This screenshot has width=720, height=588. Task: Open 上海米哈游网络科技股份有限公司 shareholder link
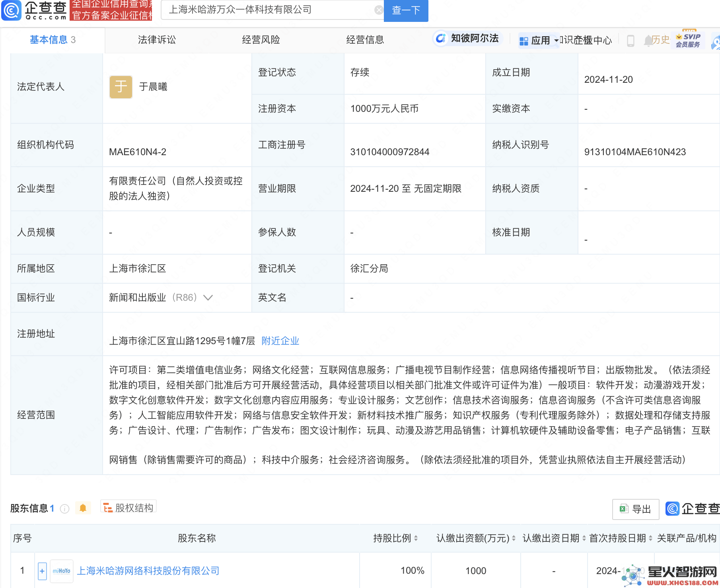point(148,571)
